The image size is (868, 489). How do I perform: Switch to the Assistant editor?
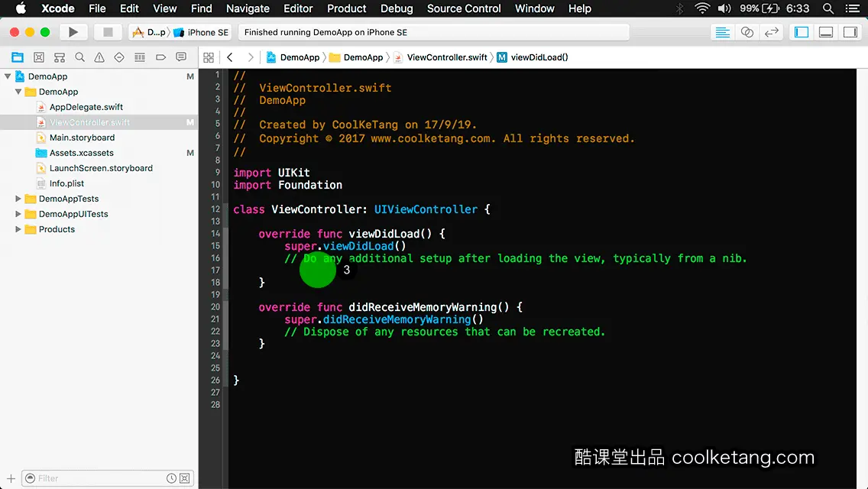747,32
